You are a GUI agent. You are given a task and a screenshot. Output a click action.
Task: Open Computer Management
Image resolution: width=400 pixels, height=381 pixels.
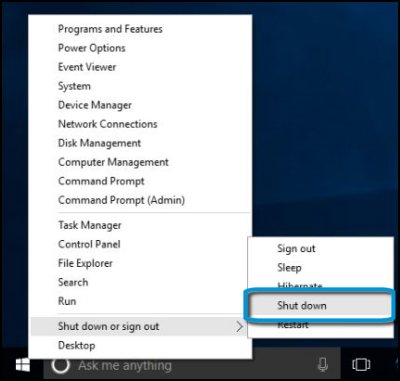coord(140,162)
